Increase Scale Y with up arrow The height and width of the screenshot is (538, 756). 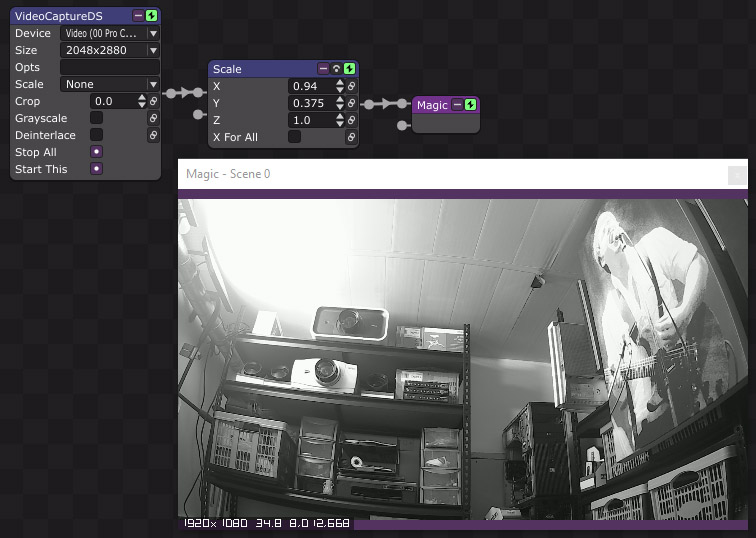click(340, 99)
